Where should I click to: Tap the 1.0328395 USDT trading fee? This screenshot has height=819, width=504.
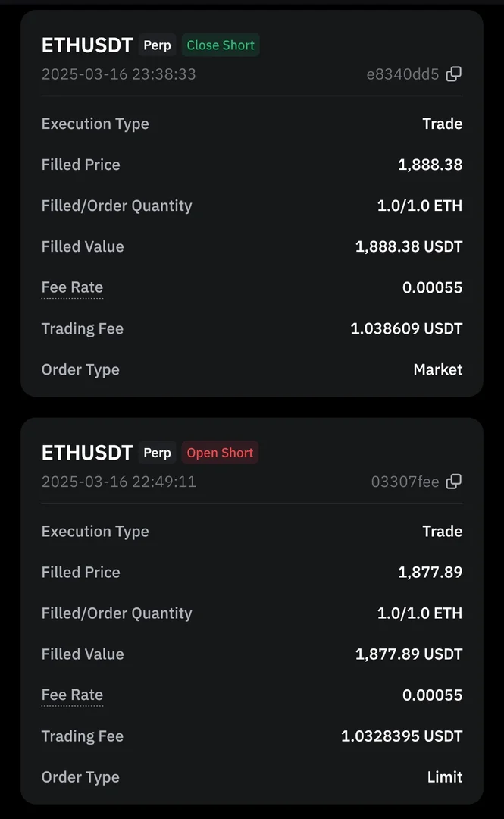point(402,736)
